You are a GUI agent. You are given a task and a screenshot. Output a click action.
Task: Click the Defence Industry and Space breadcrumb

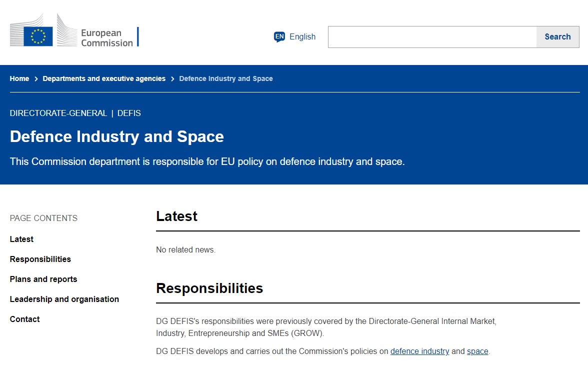click(x=226, y=78)
